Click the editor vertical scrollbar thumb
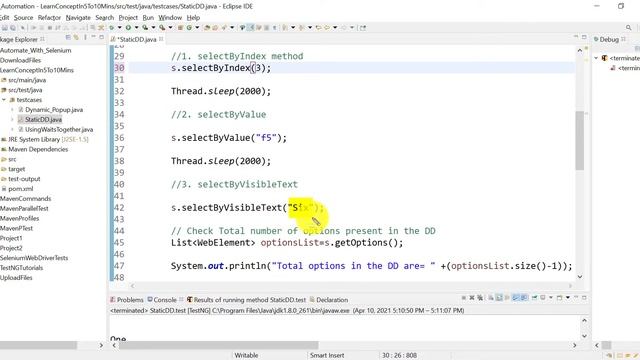 580,140
